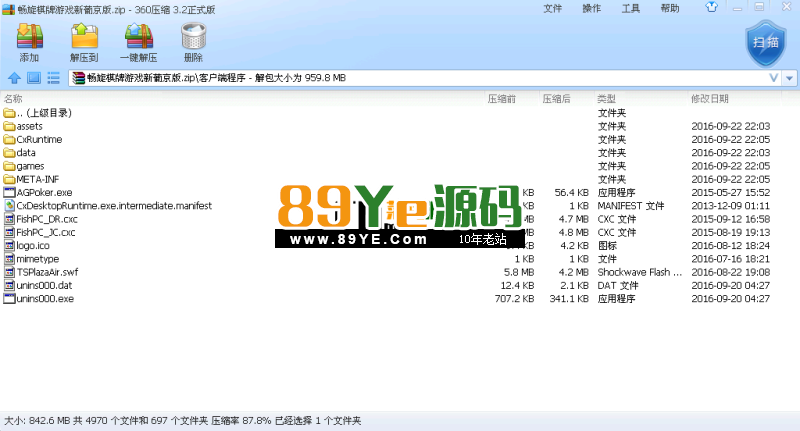Open the 文件 (File) menu

pos(552,8)
